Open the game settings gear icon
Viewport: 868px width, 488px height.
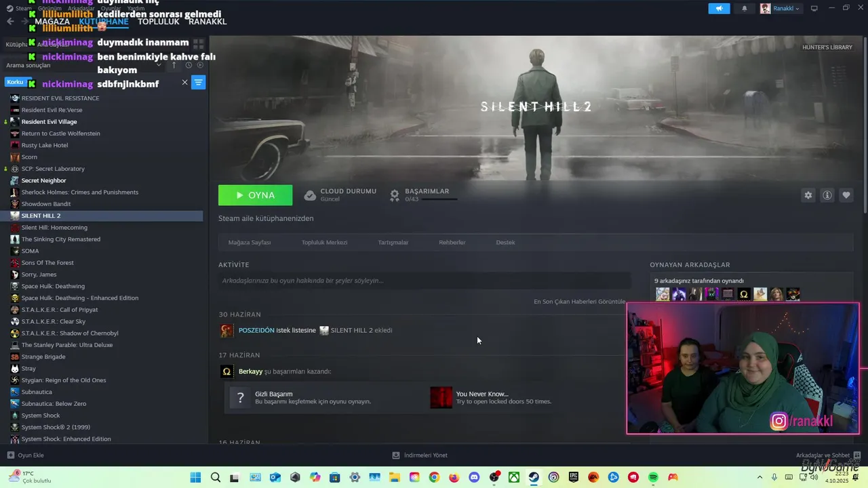[x=808, y=195]
